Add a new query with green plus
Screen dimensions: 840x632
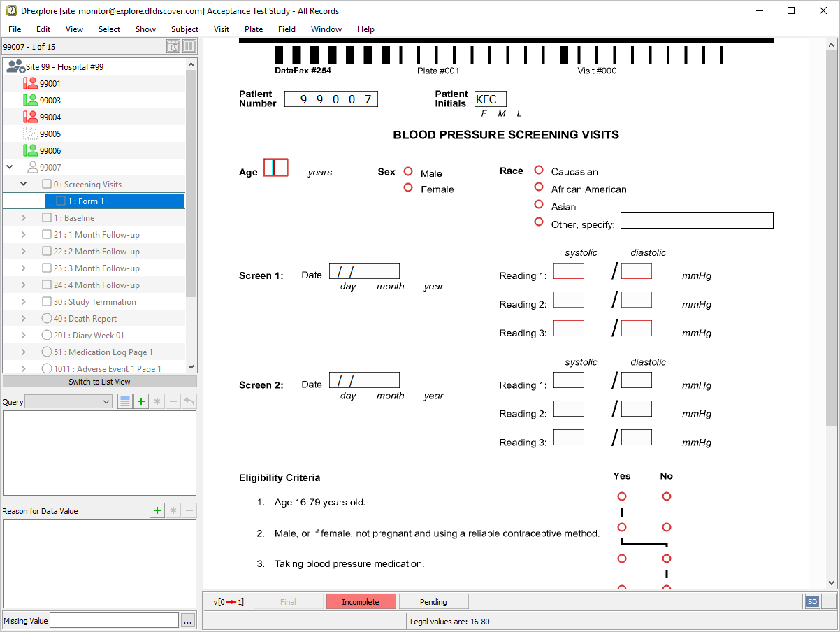pyautogui.click(x=141, y=401)
